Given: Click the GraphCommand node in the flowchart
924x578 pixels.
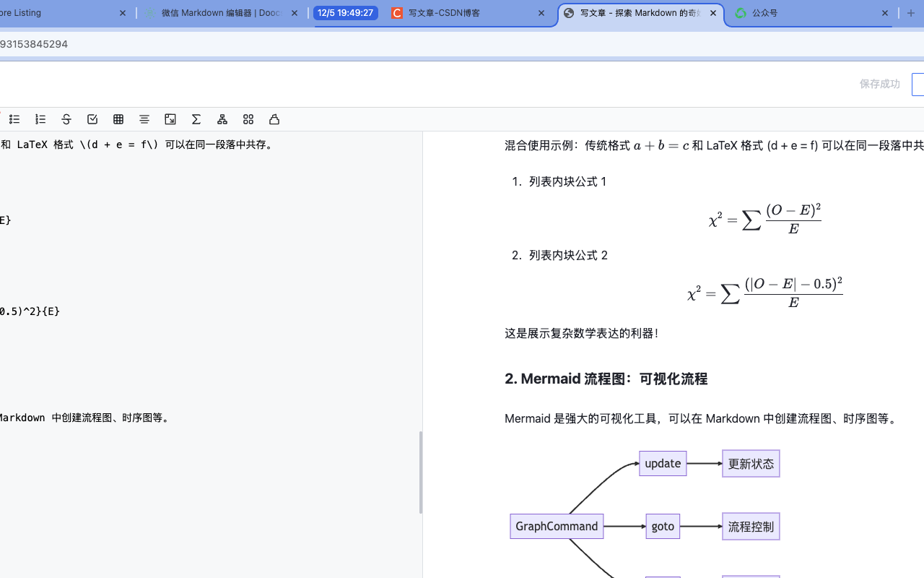Looking at the screenshot, I should coord(556,526).
